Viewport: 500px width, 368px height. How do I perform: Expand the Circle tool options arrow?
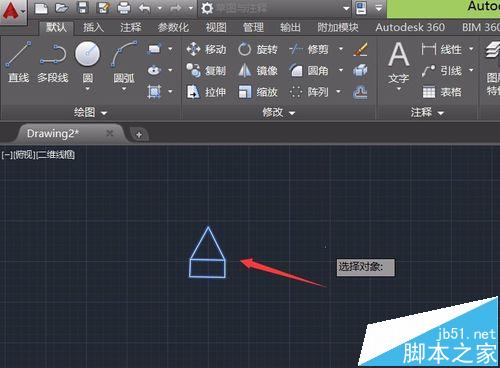(x=87, y=89)
